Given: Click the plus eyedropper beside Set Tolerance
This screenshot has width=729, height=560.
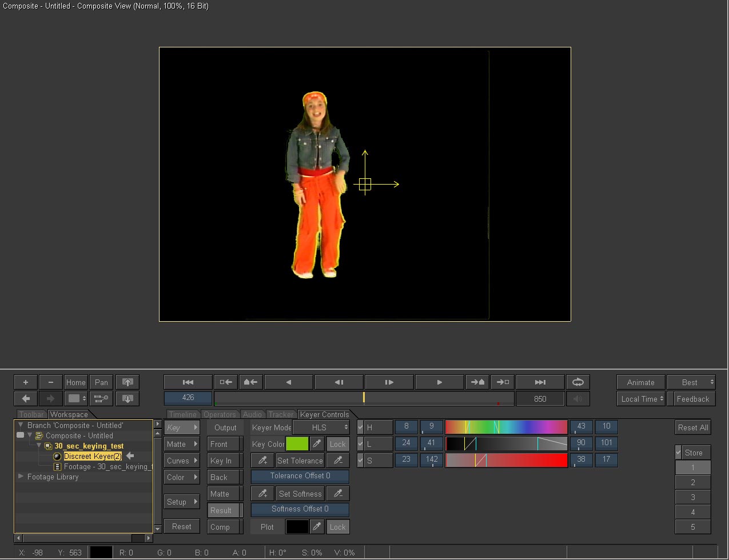Looking at the screenshot, I should pyautogui.click(x=262, y=461).
